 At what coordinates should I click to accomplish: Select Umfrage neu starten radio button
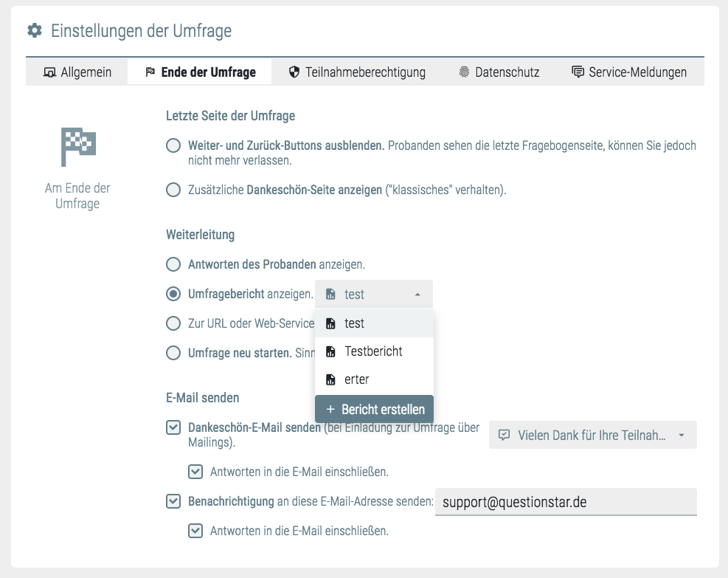tap(173, 352)
